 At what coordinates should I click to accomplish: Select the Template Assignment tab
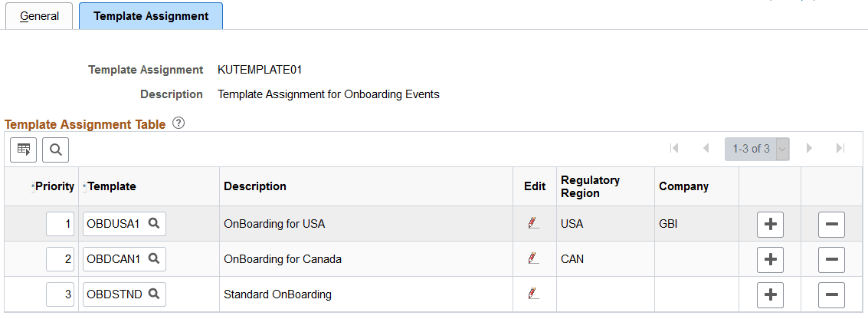coord(151,15)
